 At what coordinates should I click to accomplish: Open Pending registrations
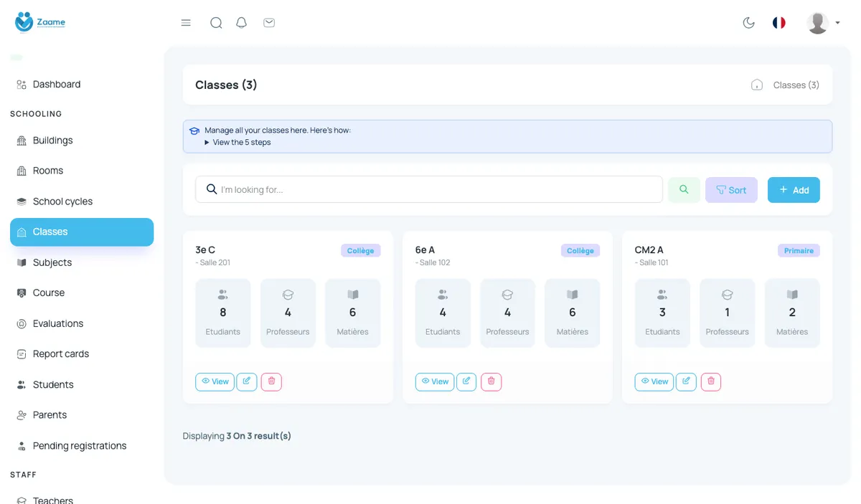[x=82, y=446]
